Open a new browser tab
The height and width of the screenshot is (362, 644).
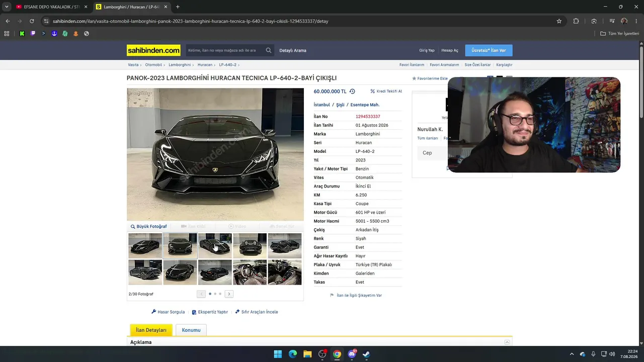point(178,7)
